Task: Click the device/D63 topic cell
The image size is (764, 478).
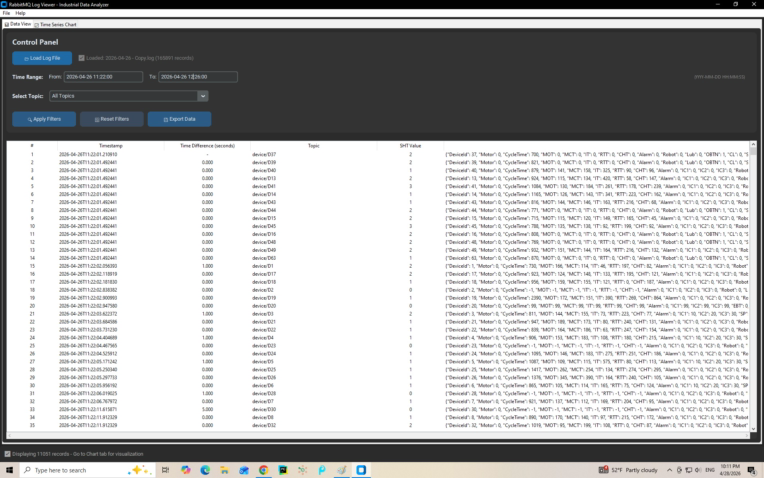Action: tap(264, 258)
